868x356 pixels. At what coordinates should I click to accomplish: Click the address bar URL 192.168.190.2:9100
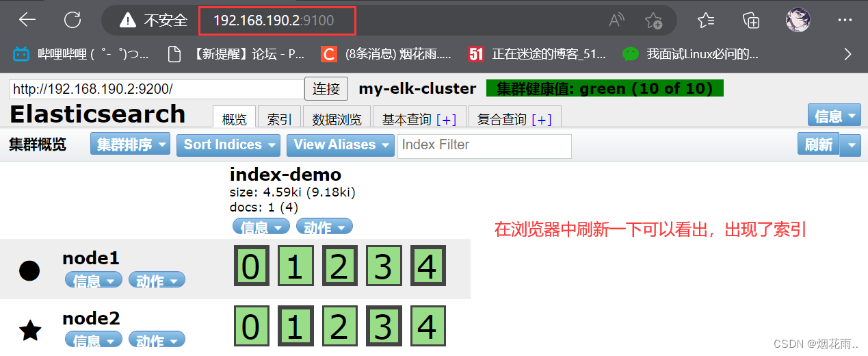(x=274, y=21)
